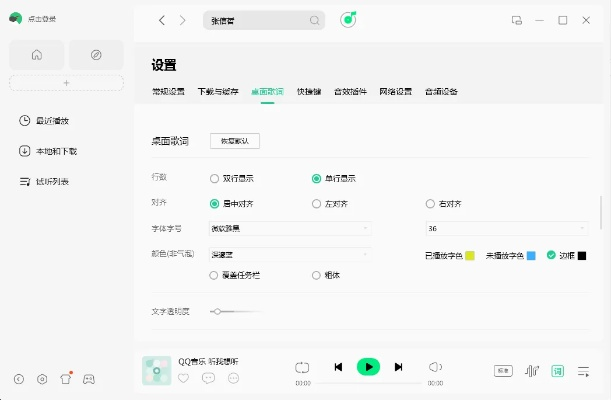Click 点击登录 to log in

coord(42,19)
